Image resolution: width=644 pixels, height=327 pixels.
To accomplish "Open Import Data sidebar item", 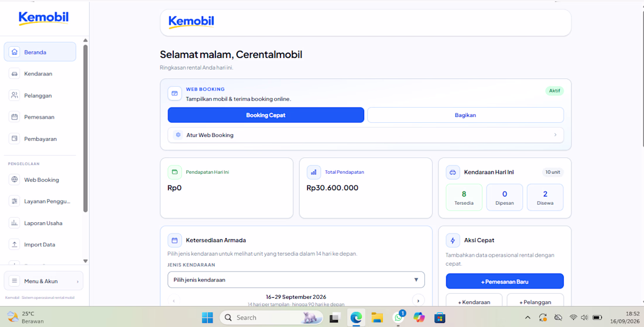I will click(40, 245).
